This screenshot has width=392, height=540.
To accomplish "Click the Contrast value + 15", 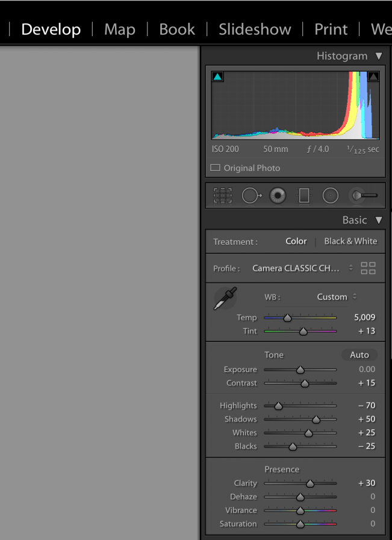I will [367, 383].
